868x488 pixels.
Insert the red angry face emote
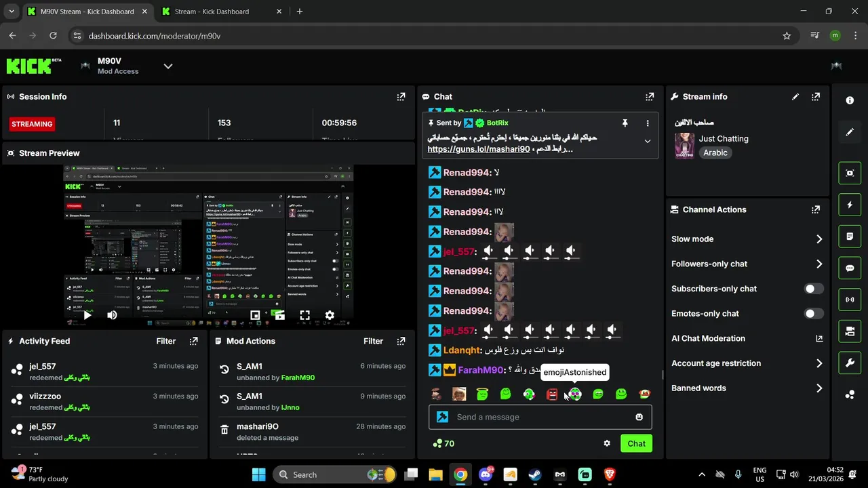(x=552, y=394)
